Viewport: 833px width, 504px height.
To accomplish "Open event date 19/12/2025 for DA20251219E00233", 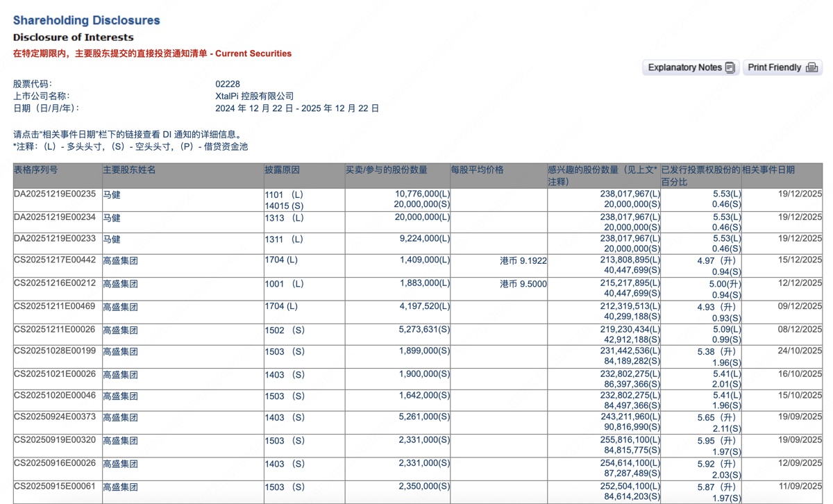I will [799, 239].
